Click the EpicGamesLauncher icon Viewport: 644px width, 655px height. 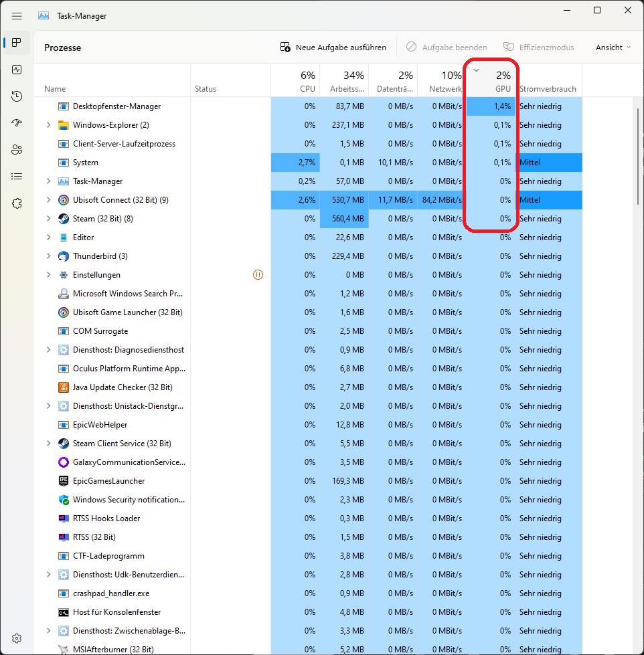pyautogui.click(x=64, y=481)
